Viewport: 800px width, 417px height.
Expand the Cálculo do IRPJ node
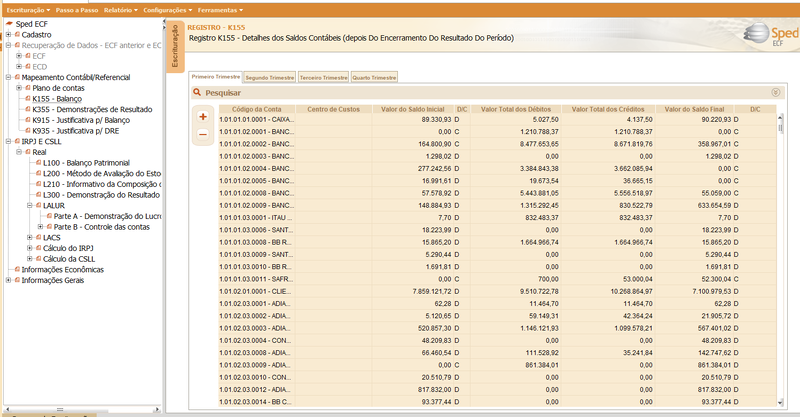[x=30, y=249]
